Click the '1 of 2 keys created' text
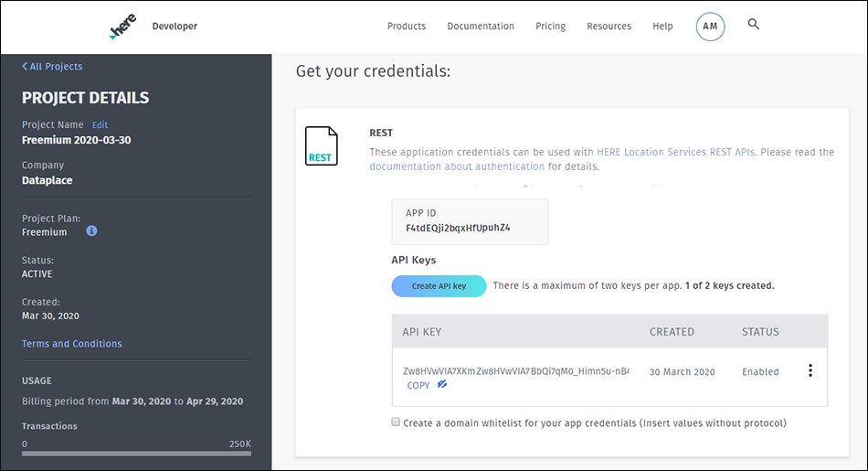The height and width of the screenshot is (471, 868). click(x=730, y=285)
